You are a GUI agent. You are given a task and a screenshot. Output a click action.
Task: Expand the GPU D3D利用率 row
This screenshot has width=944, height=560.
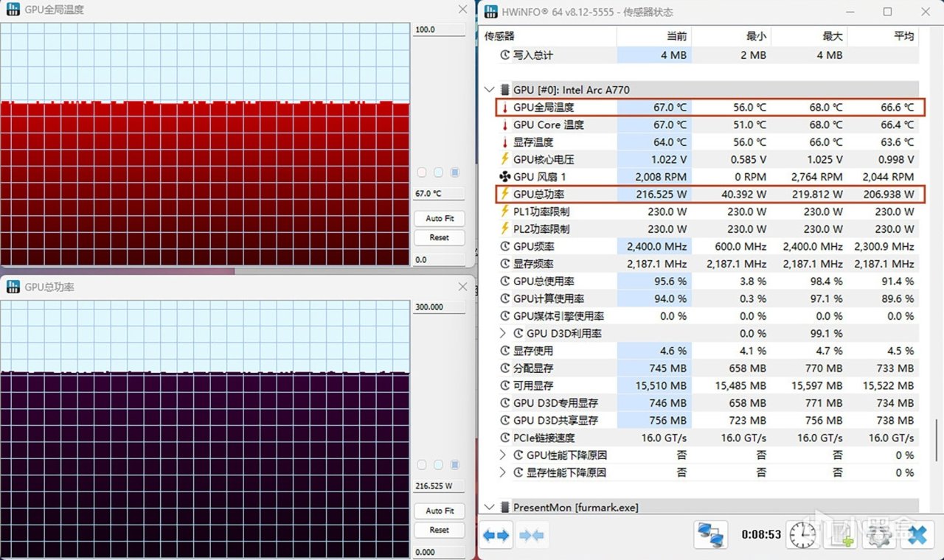coord(504,334)
